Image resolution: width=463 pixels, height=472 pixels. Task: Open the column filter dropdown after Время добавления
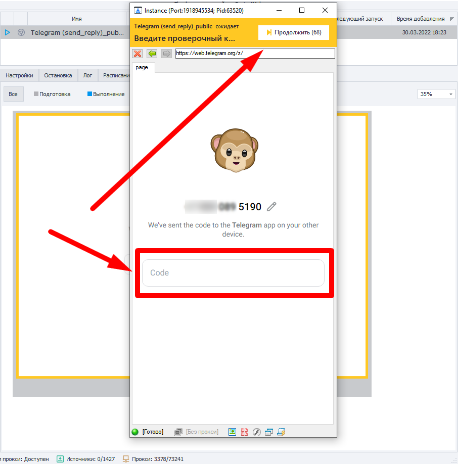click(x=452, y=19)
